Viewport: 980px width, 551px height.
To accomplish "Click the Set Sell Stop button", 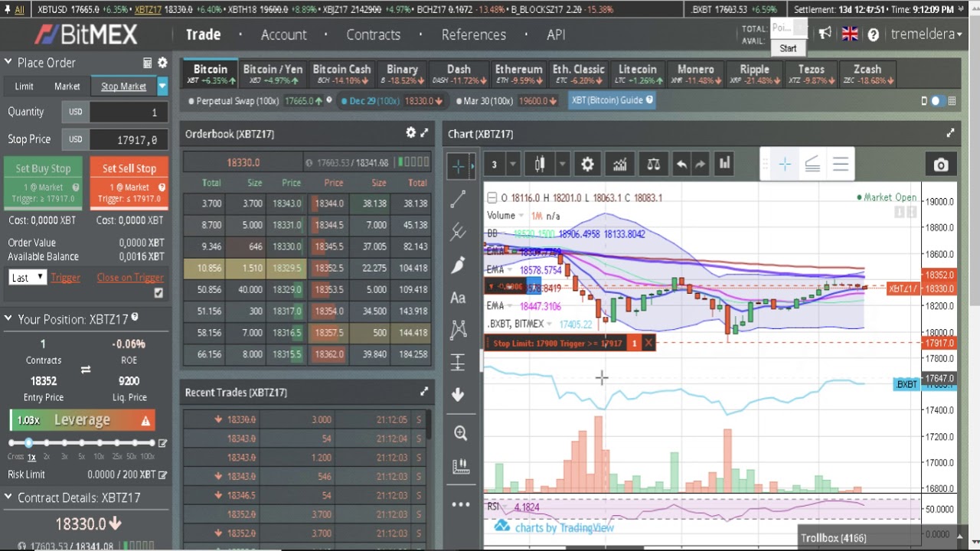I will 129,182.
